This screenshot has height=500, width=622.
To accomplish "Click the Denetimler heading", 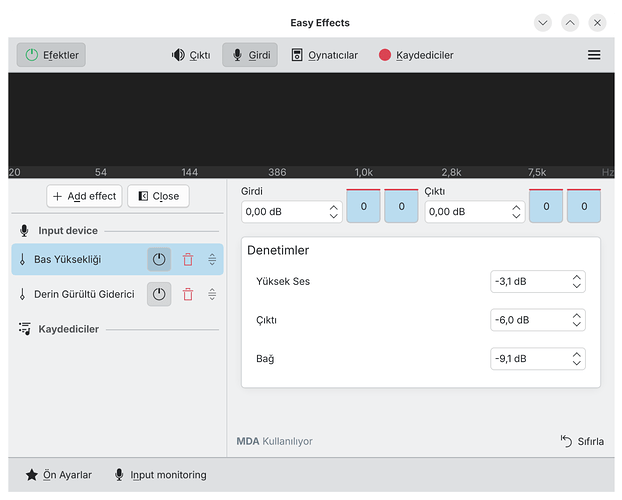I will pyautogui.click(x=278, y=250).
